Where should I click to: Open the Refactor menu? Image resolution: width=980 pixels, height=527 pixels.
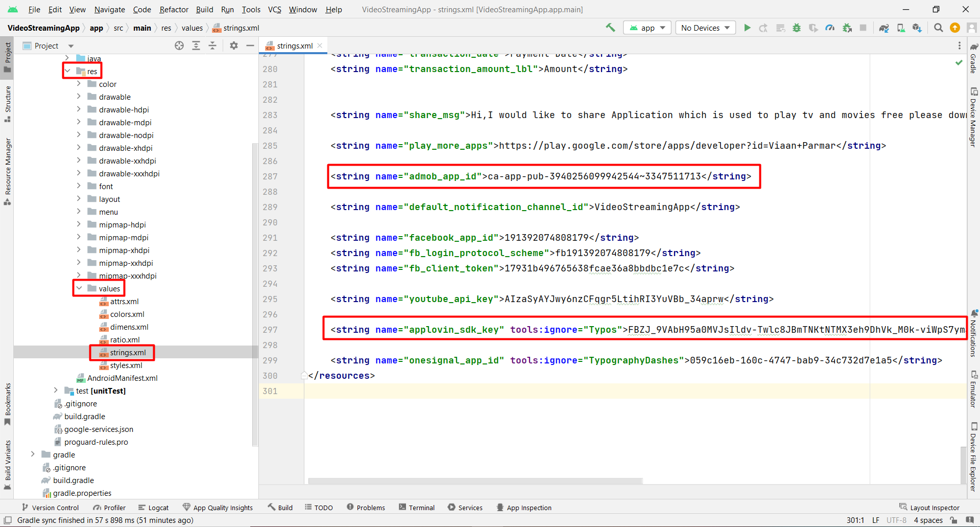[x=174, y=9]
